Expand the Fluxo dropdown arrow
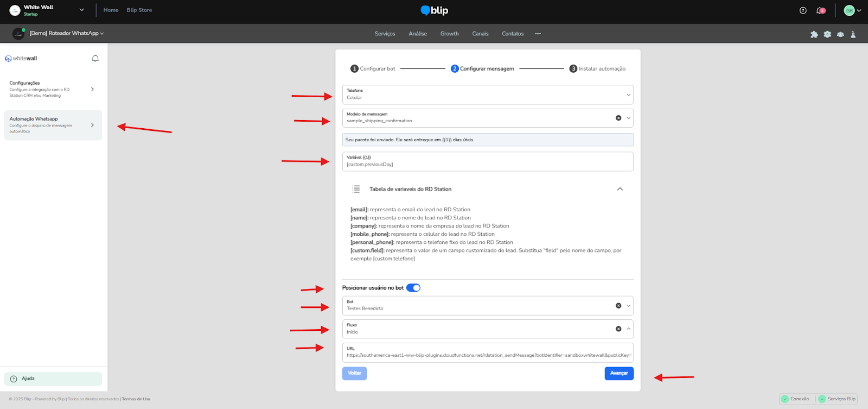Viewport: 868px width, 409px height. [x=629, y=329]
